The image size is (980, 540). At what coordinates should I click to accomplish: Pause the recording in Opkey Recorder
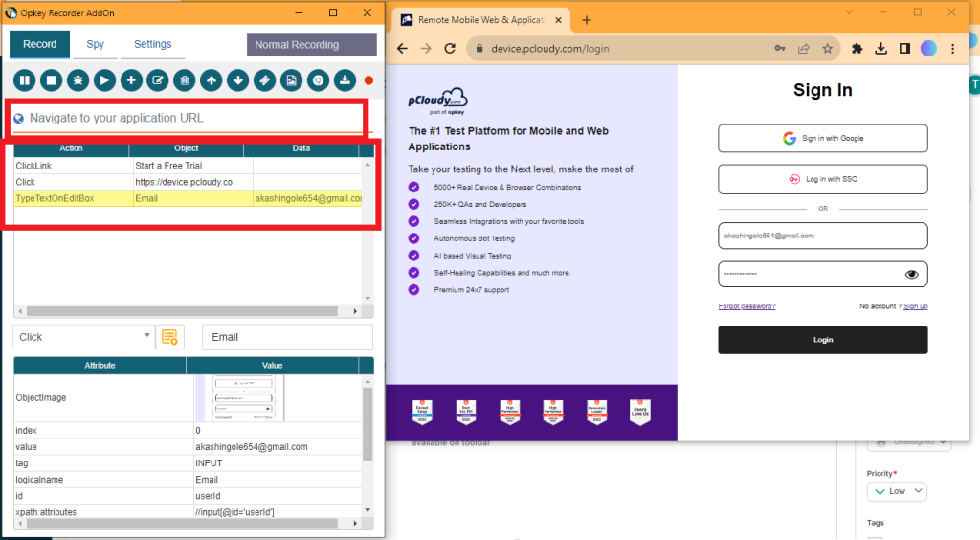pos(26,80)
